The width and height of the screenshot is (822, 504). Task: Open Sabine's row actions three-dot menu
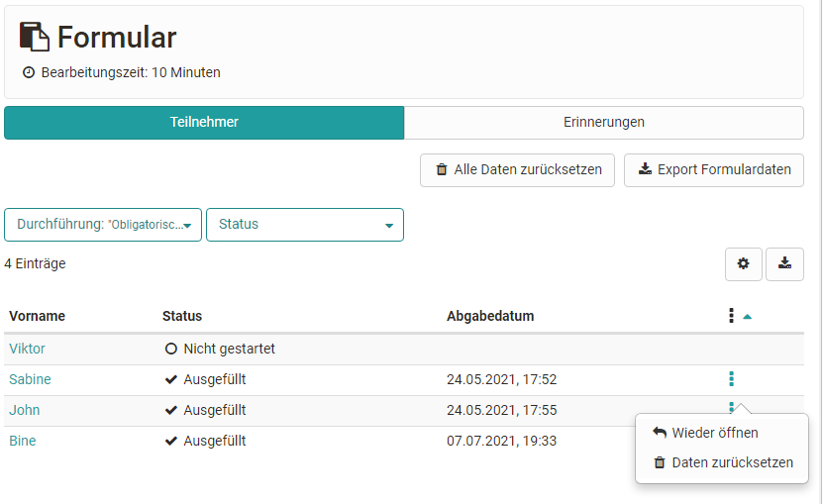(x=731, y=379)
